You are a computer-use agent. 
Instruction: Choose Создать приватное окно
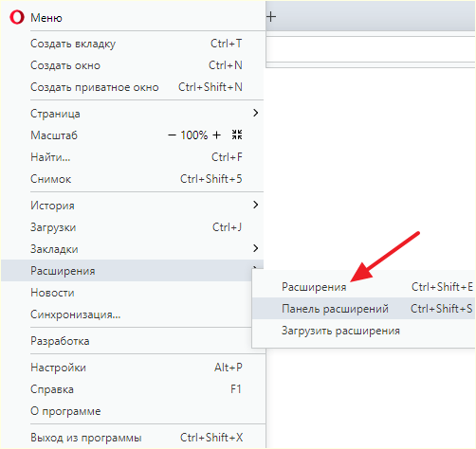tap(132, 87)
